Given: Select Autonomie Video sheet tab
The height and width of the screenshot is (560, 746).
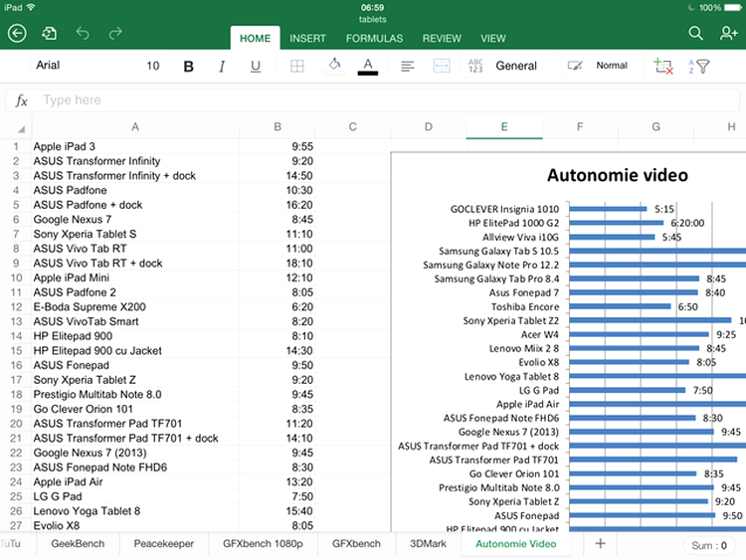Looking at the screenshot, I should tap(515, 544).
